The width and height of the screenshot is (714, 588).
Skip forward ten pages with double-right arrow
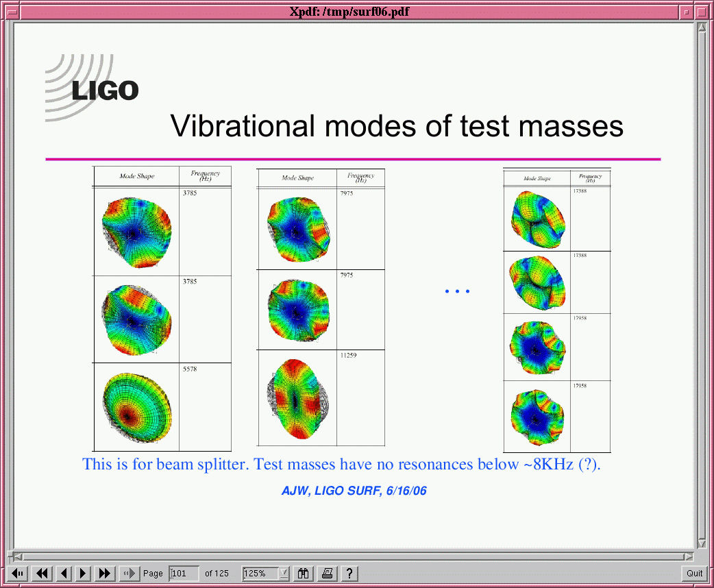point(105,573)
